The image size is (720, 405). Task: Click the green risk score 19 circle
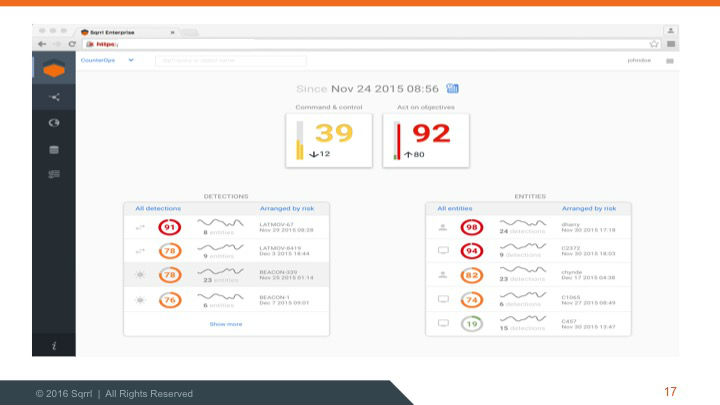[x=472, y=324]
